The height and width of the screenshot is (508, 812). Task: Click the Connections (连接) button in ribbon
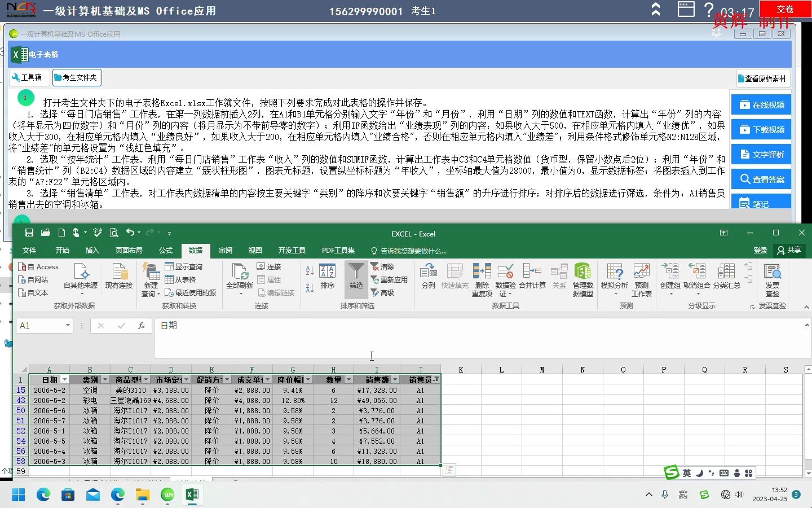click(x=269, y=267)
